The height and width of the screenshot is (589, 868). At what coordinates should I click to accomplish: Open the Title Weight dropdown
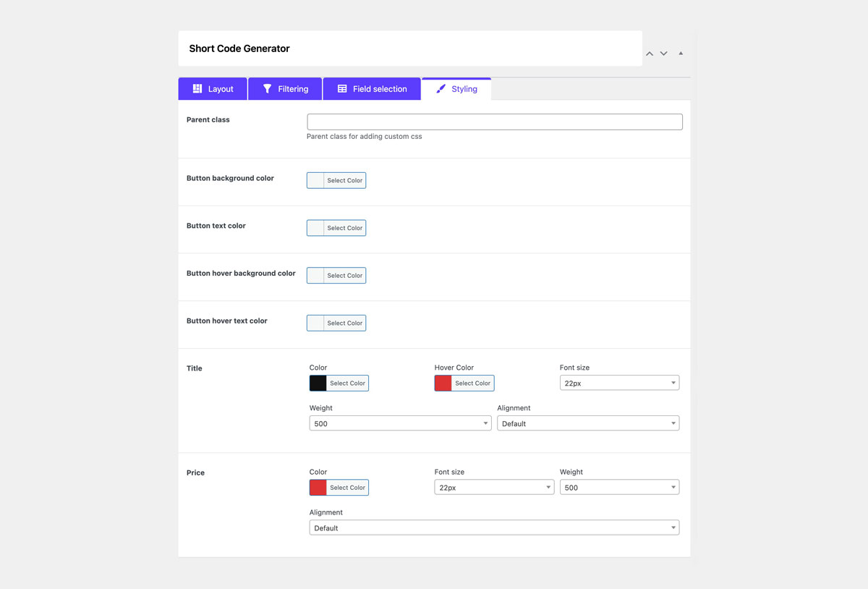pos(400,423)
